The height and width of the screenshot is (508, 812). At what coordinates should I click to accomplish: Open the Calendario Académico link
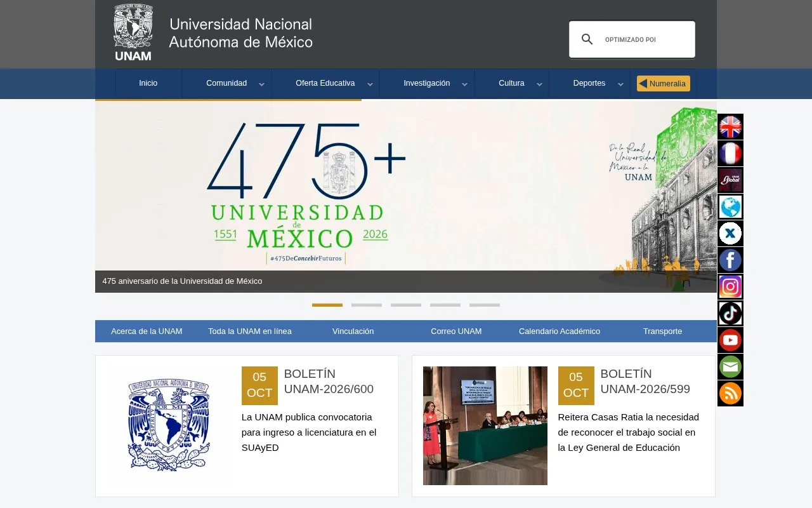point(560,331)
